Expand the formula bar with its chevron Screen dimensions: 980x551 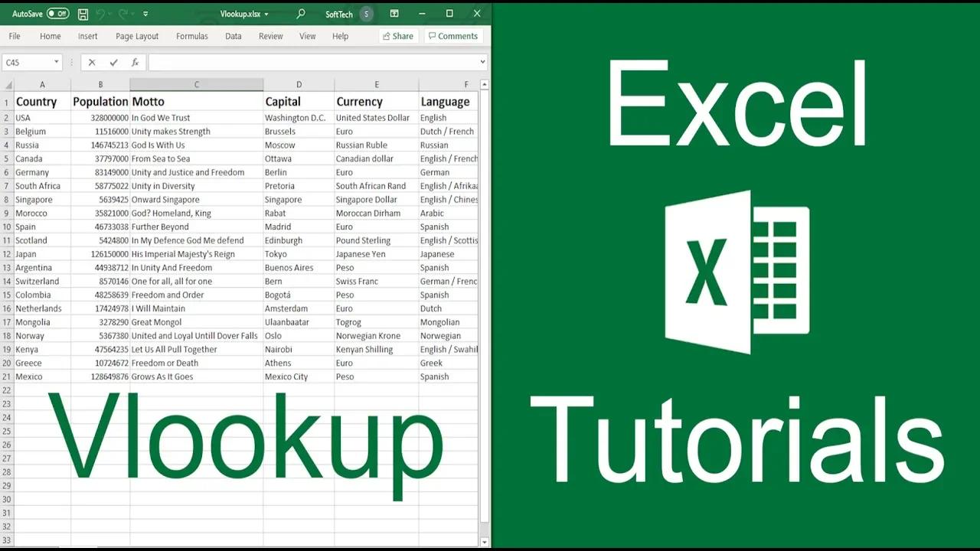tap(483, 62)
